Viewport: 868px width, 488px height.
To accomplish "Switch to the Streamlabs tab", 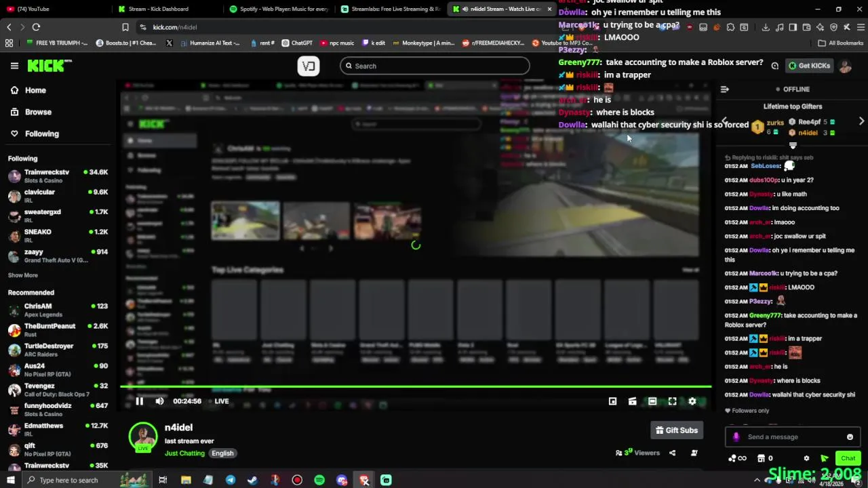I will tap(391, 9).
